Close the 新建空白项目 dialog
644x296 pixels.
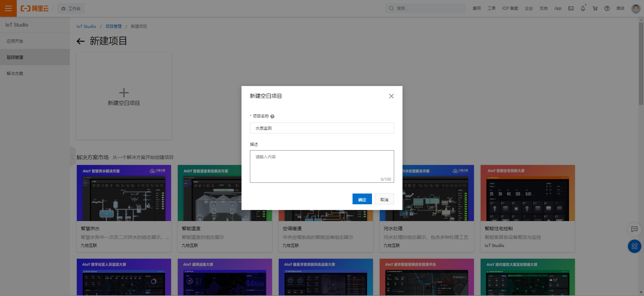tap(391, 96)
